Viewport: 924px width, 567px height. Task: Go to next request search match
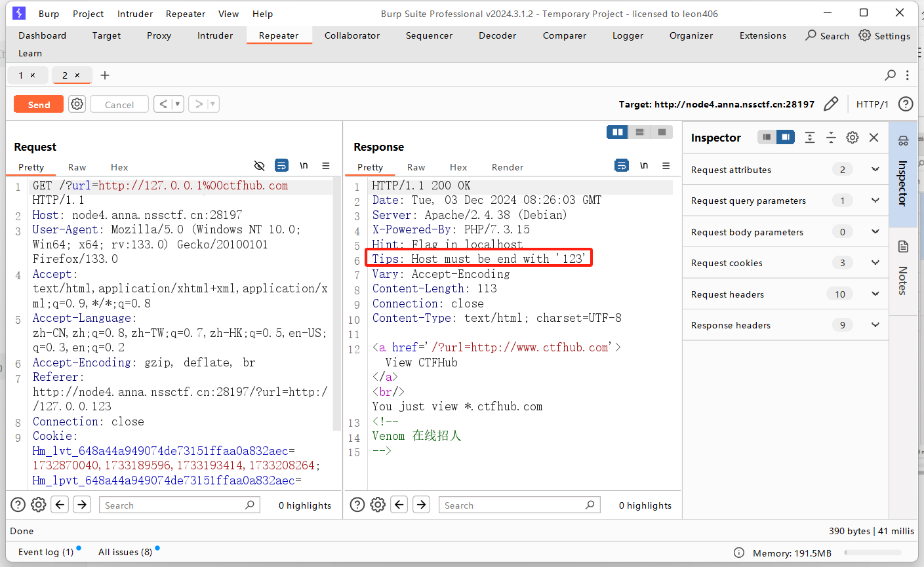click(82, 505)
